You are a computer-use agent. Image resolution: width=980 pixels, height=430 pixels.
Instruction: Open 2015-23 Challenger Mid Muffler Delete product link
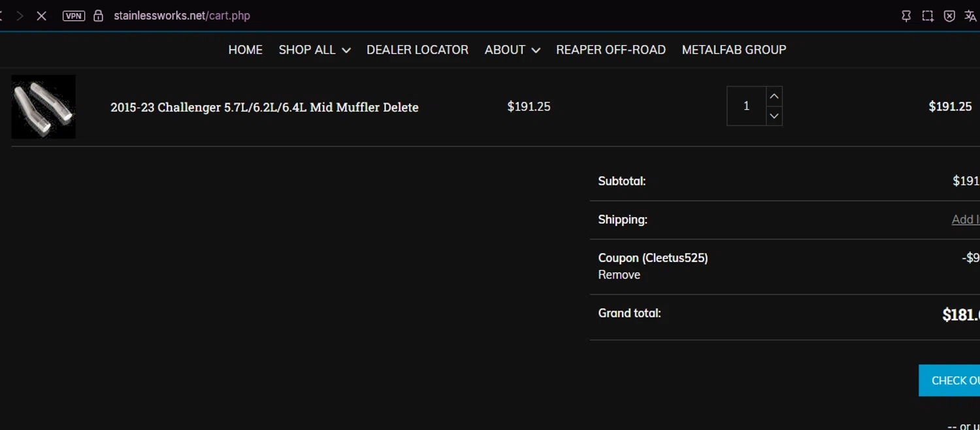(265, 107)
